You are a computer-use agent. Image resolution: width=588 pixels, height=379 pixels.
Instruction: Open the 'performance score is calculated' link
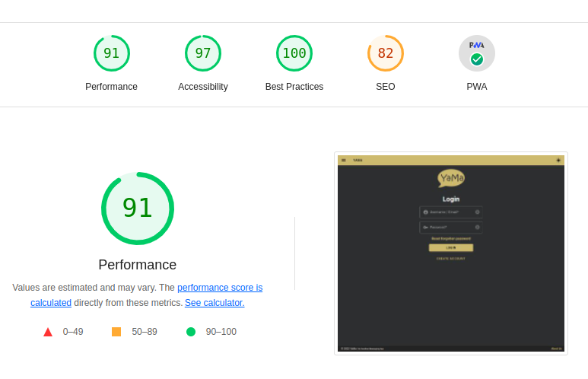[x=220, y=288]
